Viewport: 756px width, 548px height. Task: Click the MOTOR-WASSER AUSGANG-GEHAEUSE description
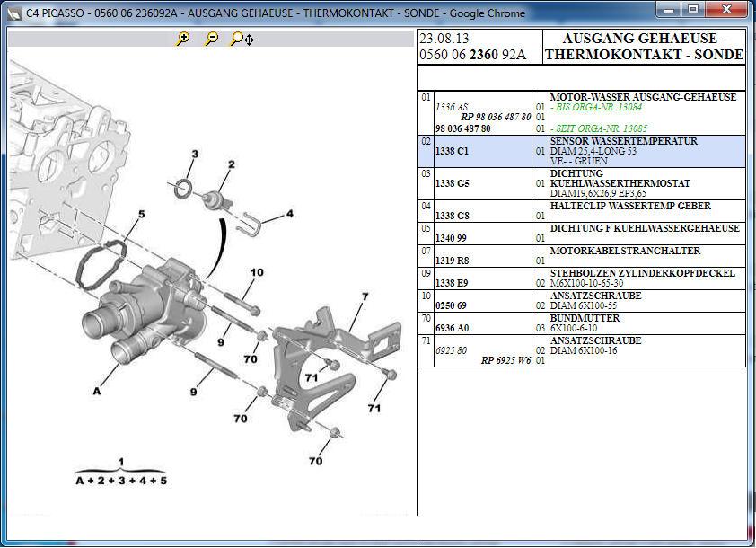(x=643, y=97)
